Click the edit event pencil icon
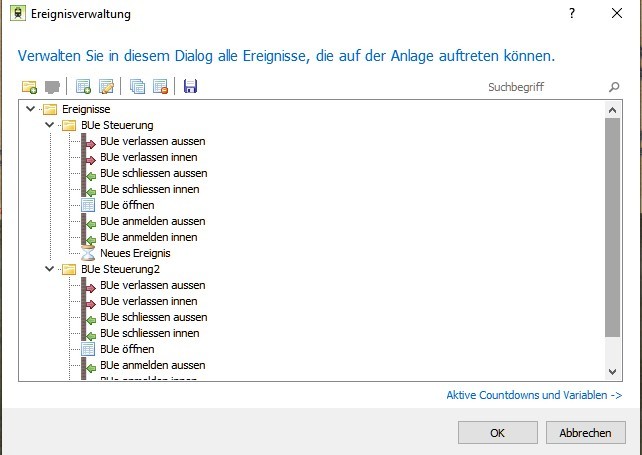This screenshot has width=642, height=455. tap(106, 87)
